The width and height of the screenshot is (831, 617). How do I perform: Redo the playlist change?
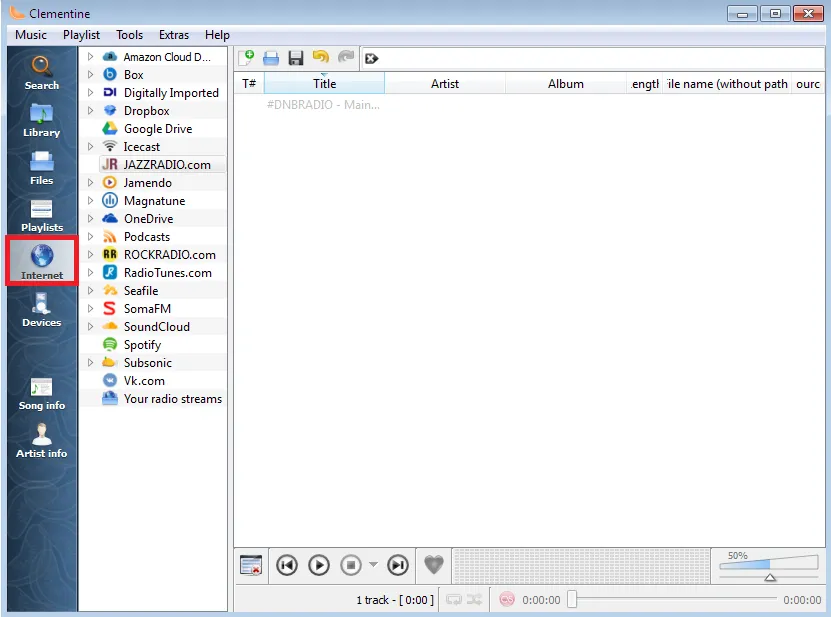[346, 57]
